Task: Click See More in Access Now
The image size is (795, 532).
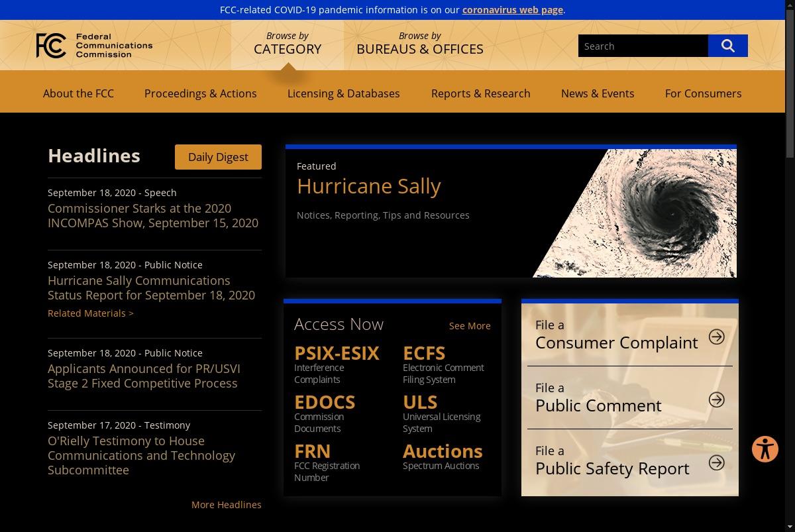Action: click(x=470, y=326)
